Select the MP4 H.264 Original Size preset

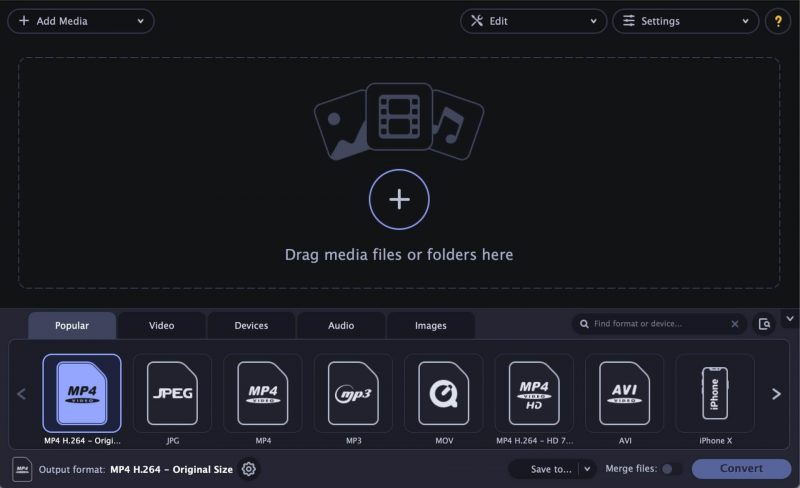[81, 394]
